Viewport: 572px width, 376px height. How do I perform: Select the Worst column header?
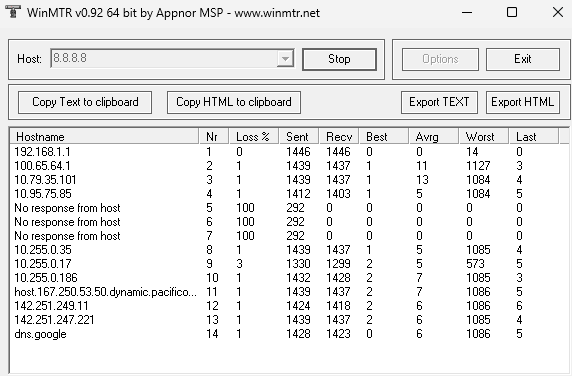point(484,137)
